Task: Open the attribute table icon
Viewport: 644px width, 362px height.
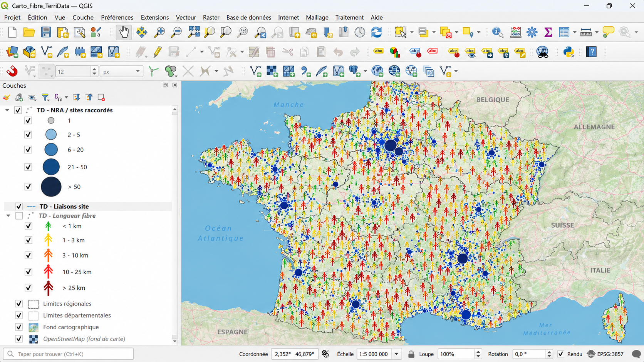Action: (x=564, y=32)
